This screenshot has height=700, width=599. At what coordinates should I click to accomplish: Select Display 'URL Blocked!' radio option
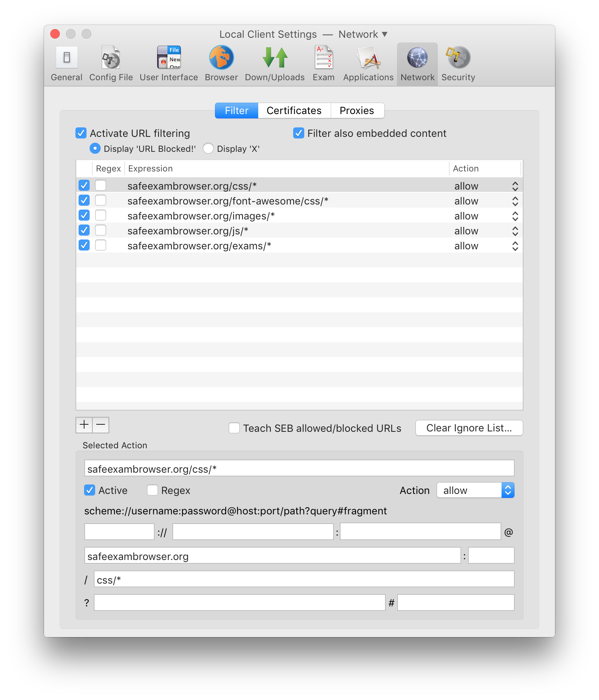[95, 148]
